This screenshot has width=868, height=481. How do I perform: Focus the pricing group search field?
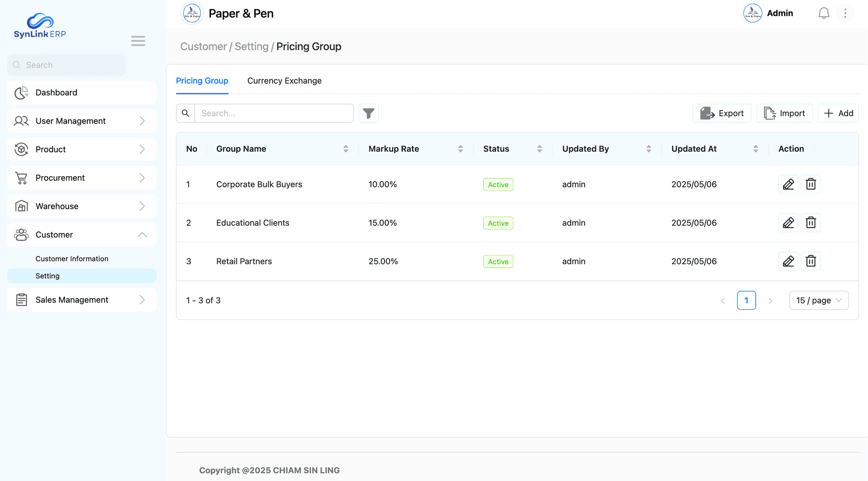(x=273, y=113)
